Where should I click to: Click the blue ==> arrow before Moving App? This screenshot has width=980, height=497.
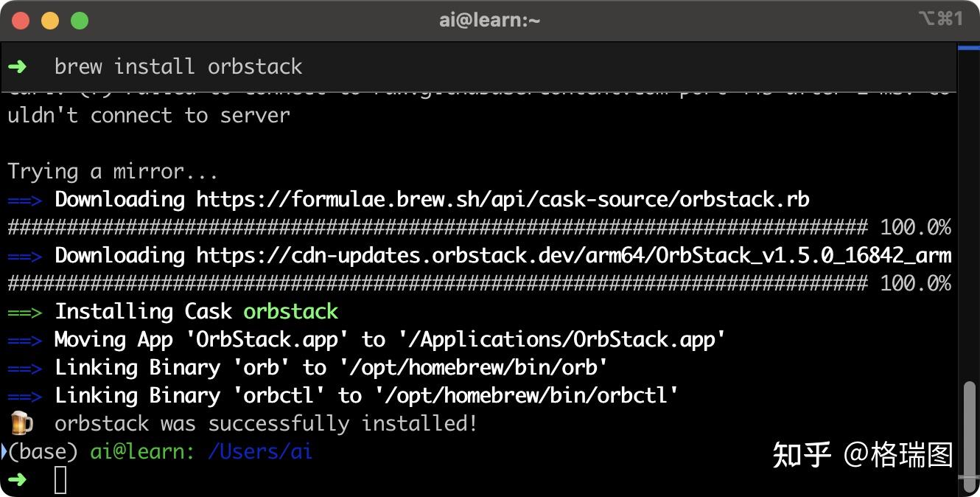pyautogui.click(x=24, y=339)
